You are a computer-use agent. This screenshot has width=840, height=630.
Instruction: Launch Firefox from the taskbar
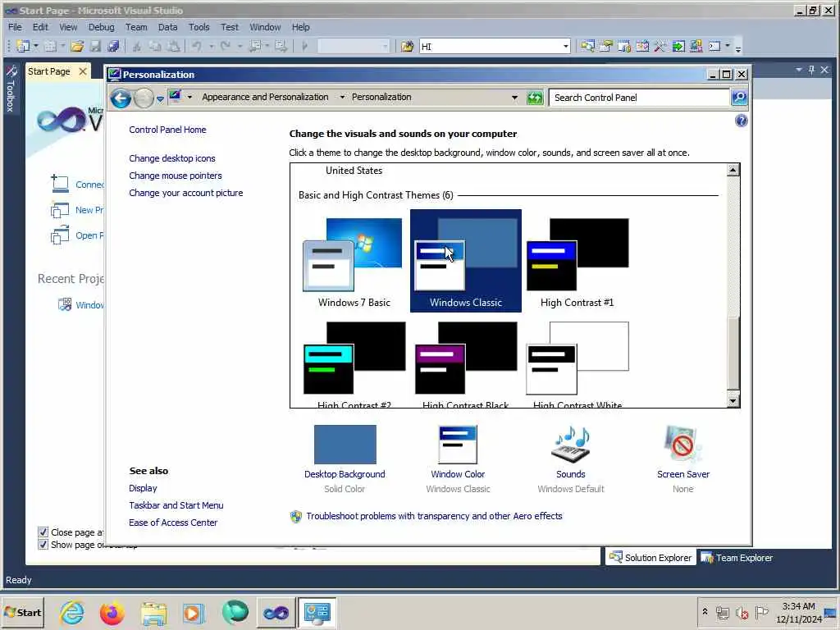[112, 612]
